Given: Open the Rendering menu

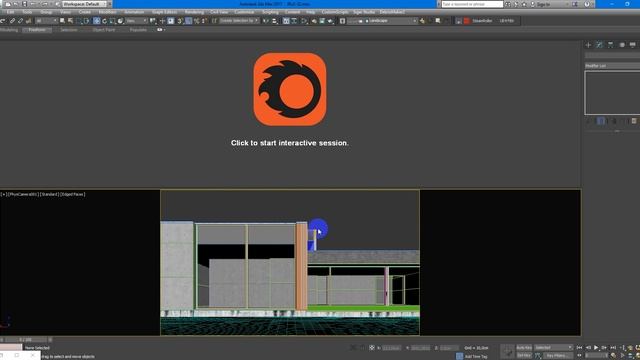Looking at the screenshot, I should (194, 12).
